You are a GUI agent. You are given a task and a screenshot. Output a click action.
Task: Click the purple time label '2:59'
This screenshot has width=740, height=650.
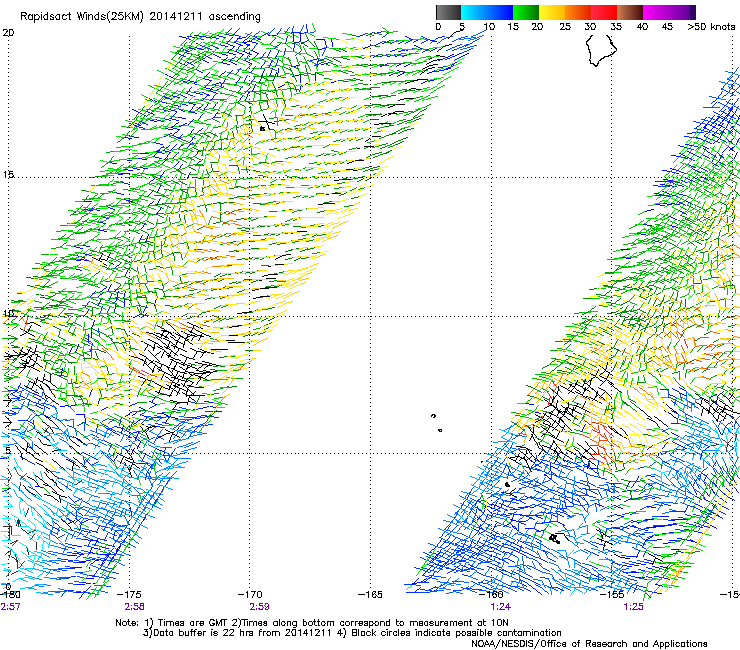[259, 607]
